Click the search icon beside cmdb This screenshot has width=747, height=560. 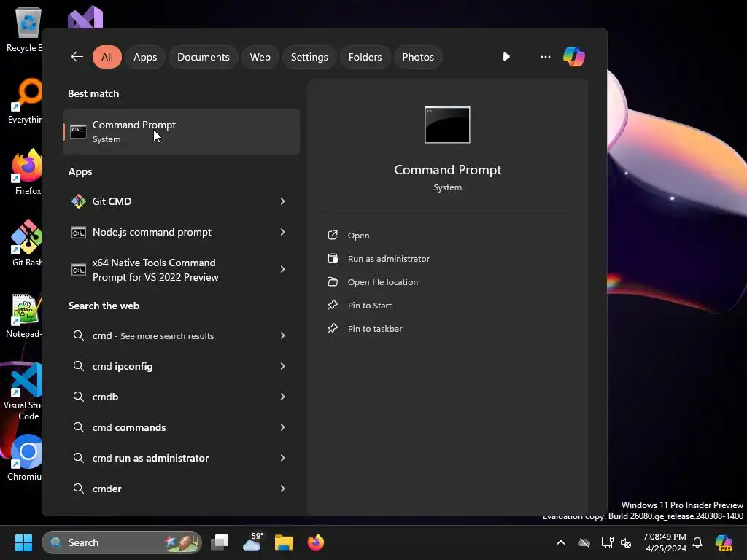point(79,396)
